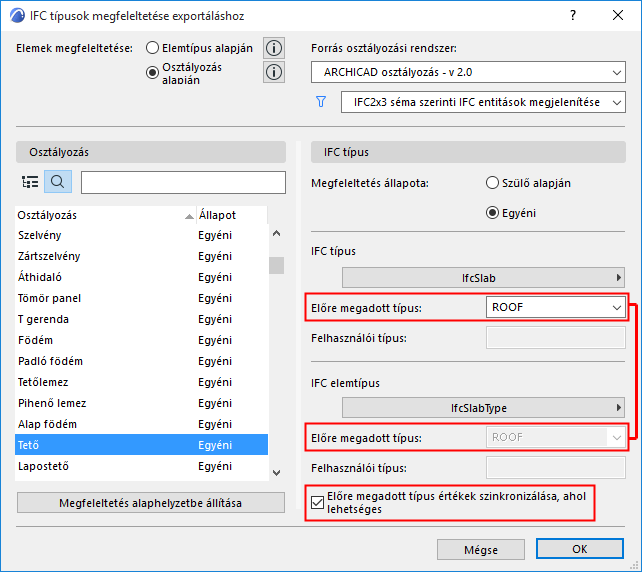
Task: Sort list by Állapot column header
Action: [x=232, y=215]
